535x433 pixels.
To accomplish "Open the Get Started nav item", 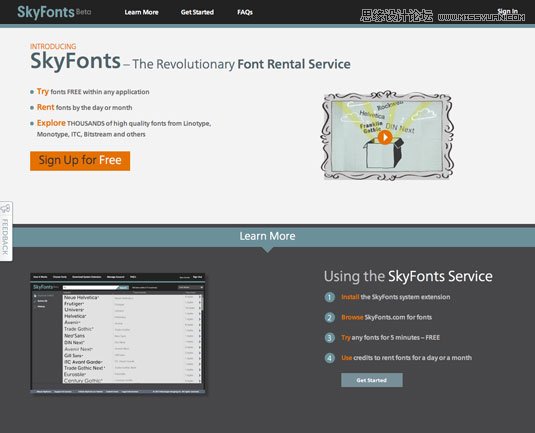I will [197, 12].
